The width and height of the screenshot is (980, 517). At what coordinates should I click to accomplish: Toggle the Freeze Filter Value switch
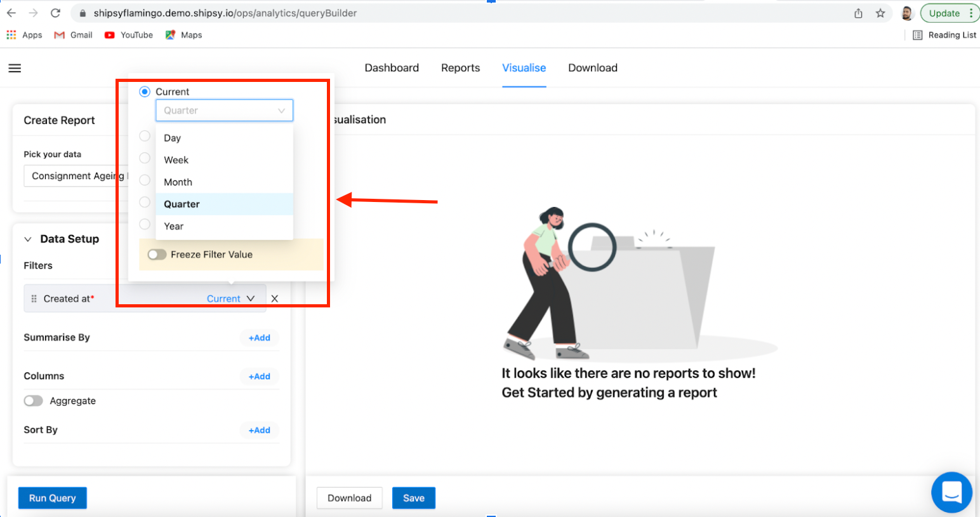pos(157,255)
